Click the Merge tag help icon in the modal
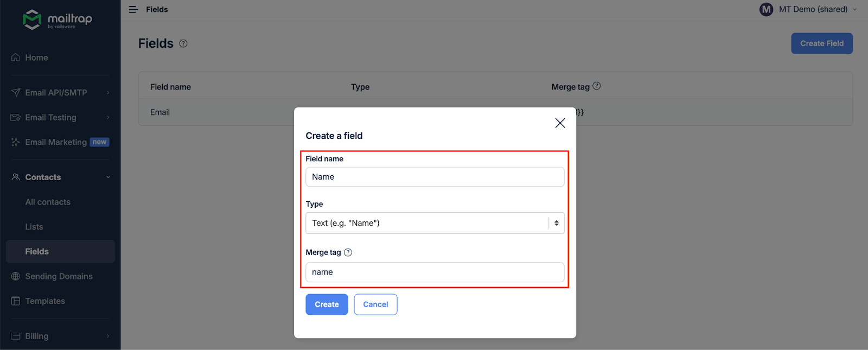This screenshot has height=350, width=868. 348,252
